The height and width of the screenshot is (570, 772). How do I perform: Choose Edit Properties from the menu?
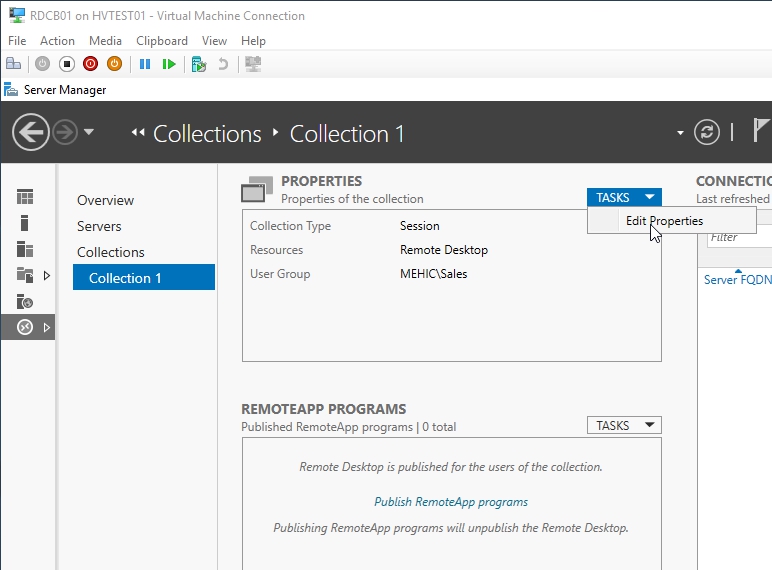(664, 221)
